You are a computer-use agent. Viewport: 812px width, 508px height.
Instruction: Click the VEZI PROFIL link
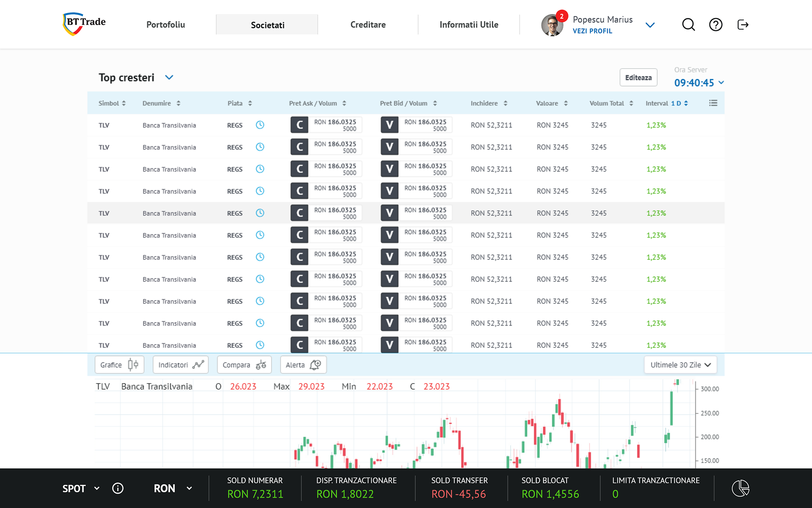592,31
